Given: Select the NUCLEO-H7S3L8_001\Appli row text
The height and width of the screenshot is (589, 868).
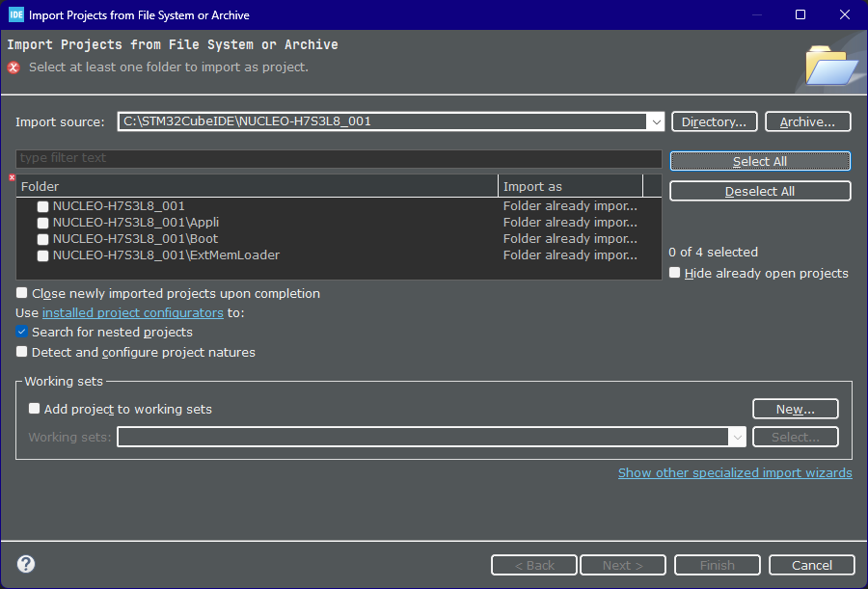Looking at the screenshot, I should [136, 223].
